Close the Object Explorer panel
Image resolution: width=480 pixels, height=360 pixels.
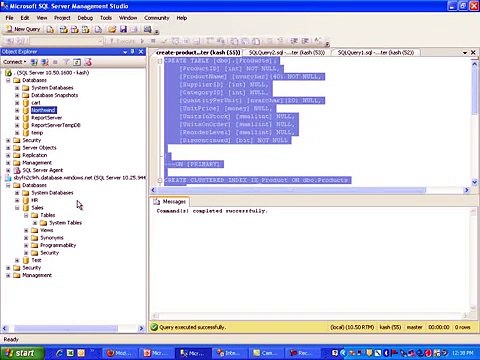(x=141, y=52)
